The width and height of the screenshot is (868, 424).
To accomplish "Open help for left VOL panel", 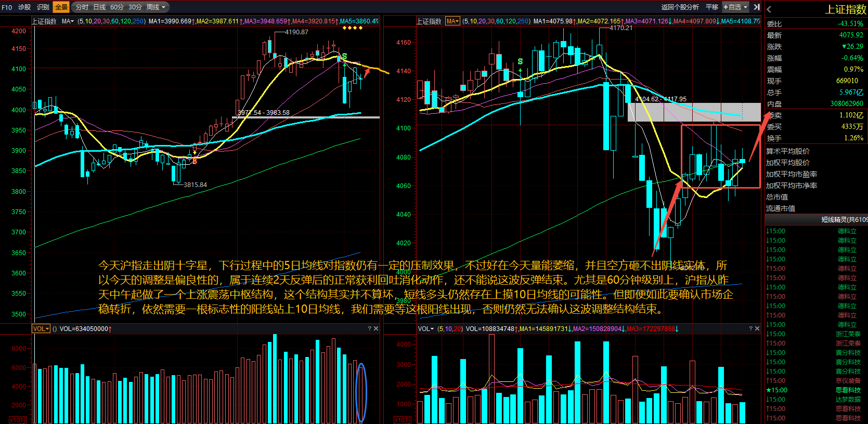I will coord(370,328).
